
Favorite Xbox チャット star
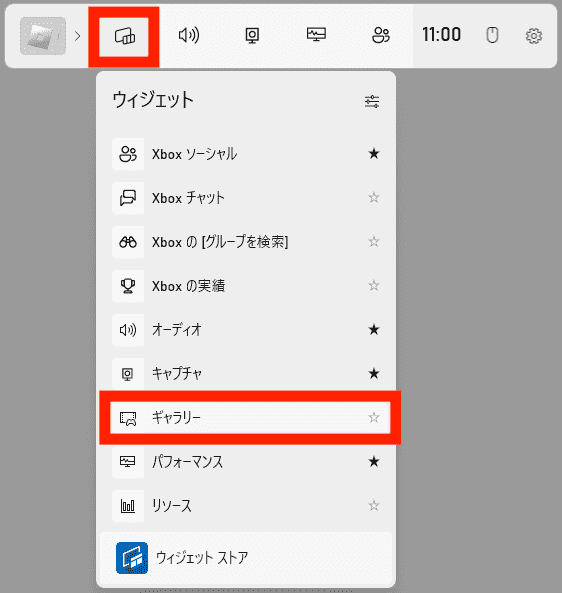coord(374,197)
